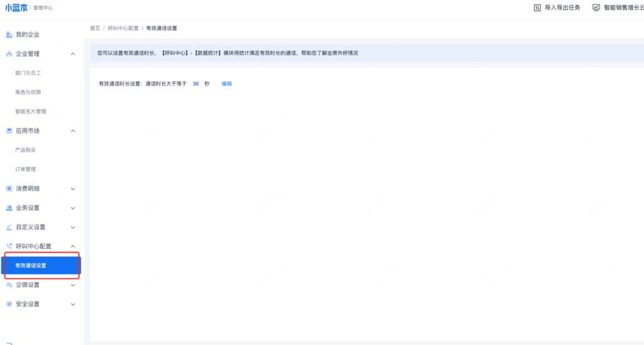This screenshot has height=345, width=644.
Task: Collapse the 企业管理 menu chevron
Action: coord(73,54)
